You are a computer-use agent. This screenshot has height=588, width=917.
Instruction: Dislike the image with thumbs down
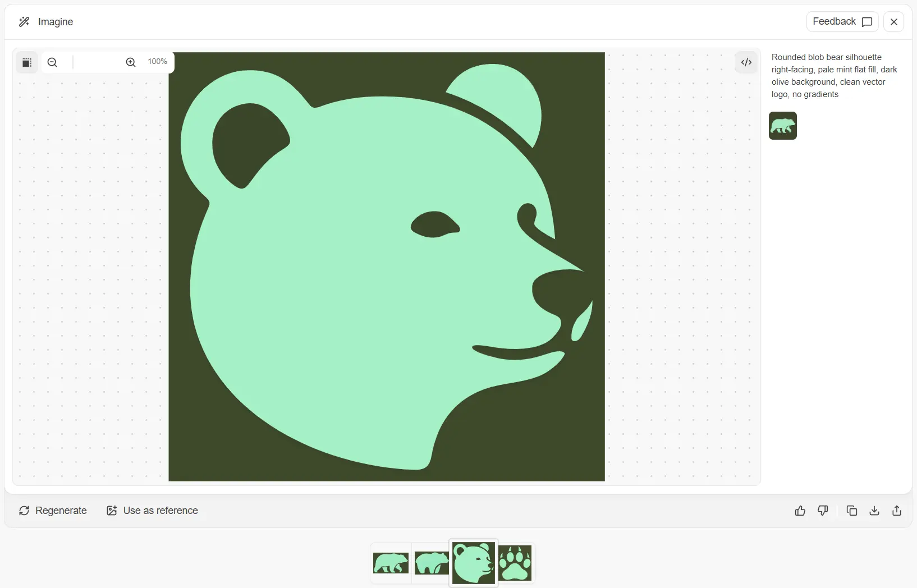pyautogui.click(x=823, y=511)
